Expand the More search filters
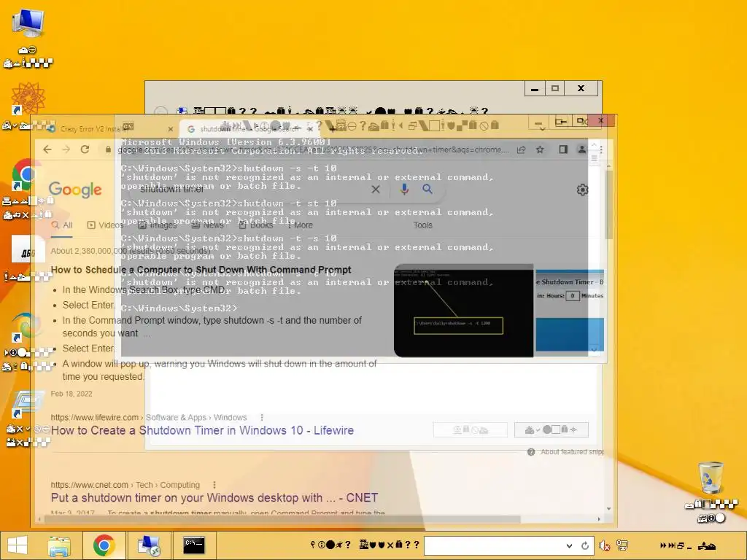Screen dimensions: 747x560 click(x=300, y=225)
